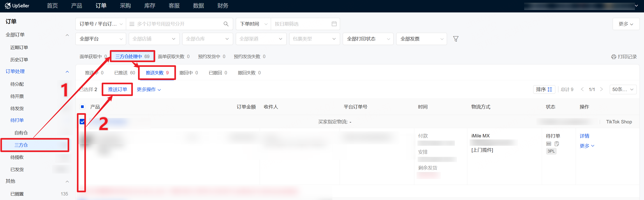The image size is (644, 200).
Task: Collapse the 订单处理 sidebar section
Action: [x=67, y=72]
